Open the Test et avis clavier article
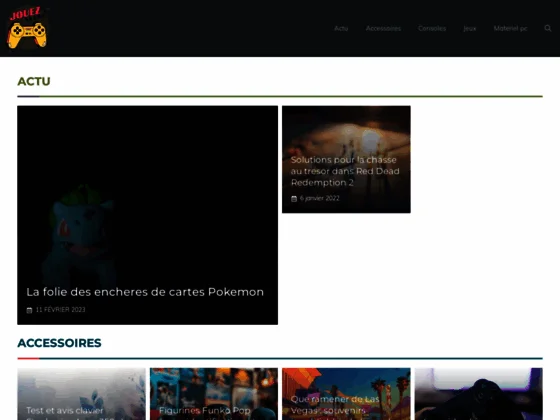The image size is (560, 420). click(81, 394)
